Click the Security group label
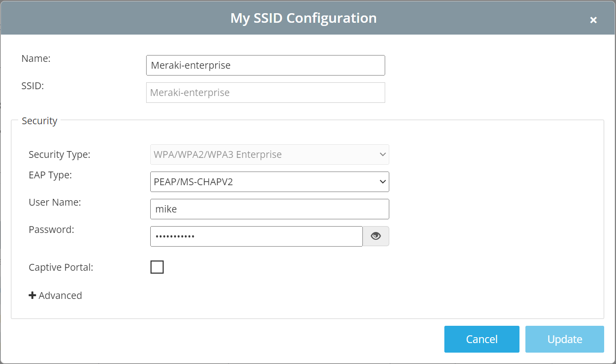The width and height of the screenshot is (616, 364). tap(40, 121)
